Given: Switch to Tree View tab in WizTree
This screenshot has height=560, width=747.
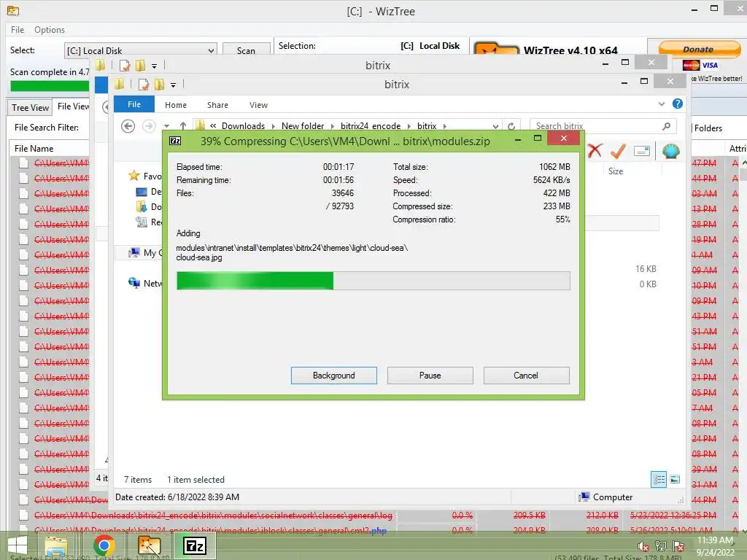Looking at the screenshot, I should point(30,107).
